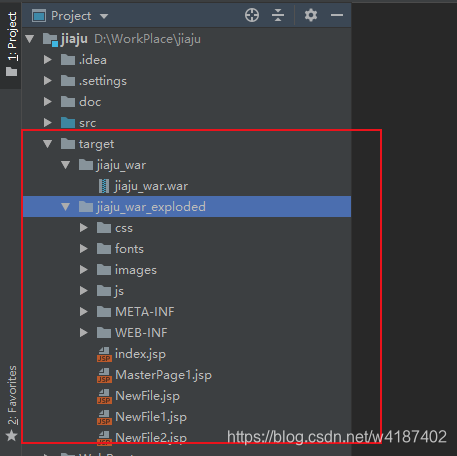
Task: Expand the doc folder
Action: point(48,102)
